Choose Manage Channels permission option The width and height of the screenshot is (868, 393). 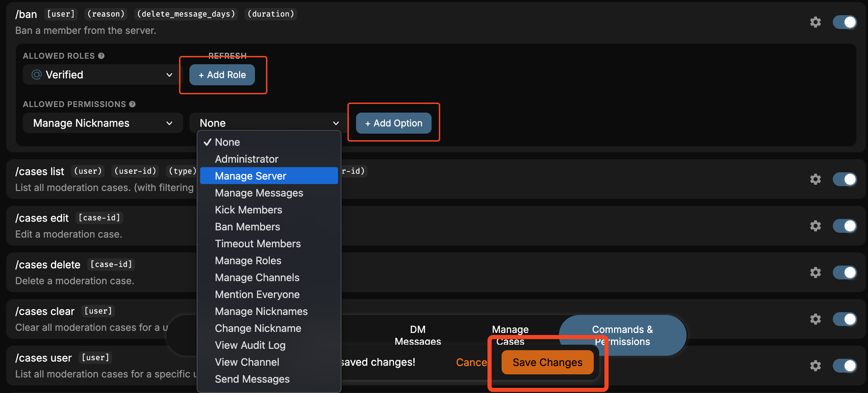pos(269,277)
